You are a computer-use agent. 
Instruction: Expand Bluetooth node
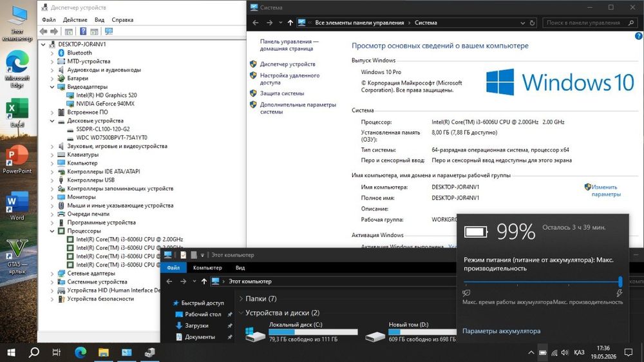[52, 53]
